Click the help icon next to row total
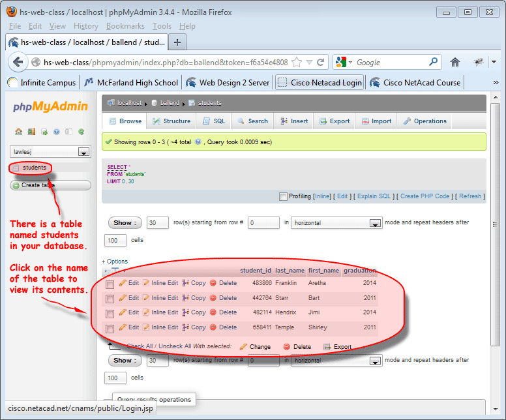 point(198,142)
